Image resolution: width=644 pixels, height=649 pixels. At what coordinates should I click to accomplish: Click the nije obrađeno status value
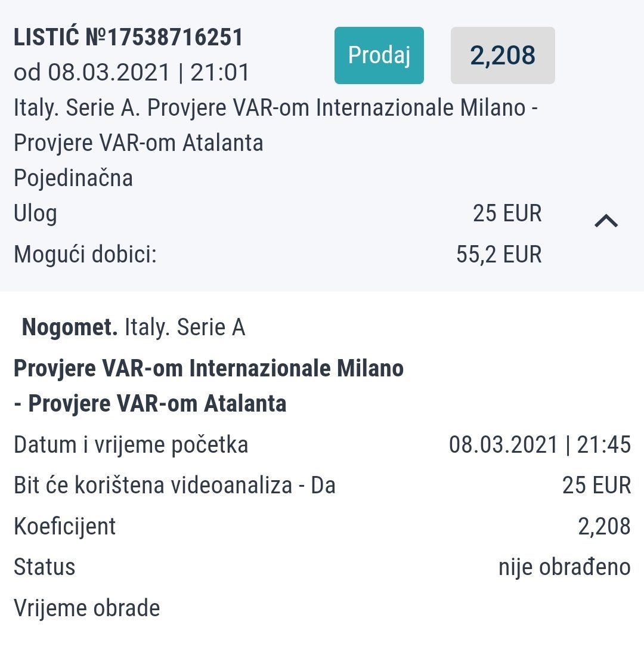pyautogui.click(x=564, y=567)
